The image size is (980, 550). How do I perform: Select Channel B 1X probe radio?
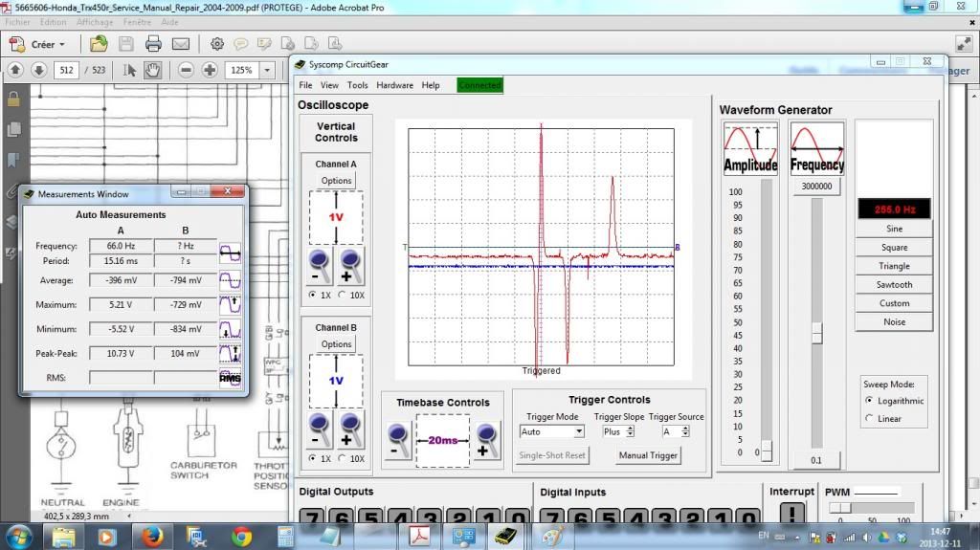tap(313, 458)
